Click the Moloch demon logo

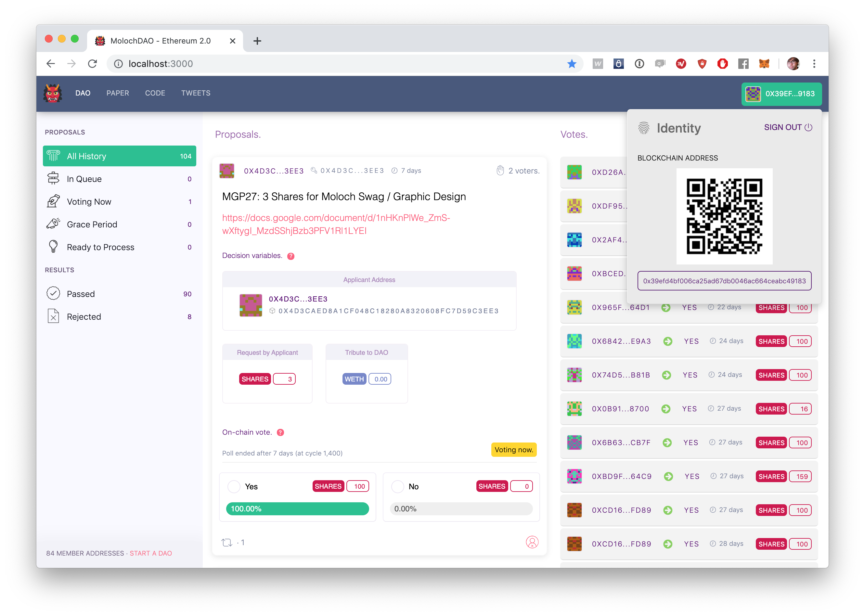coord(52,93)
